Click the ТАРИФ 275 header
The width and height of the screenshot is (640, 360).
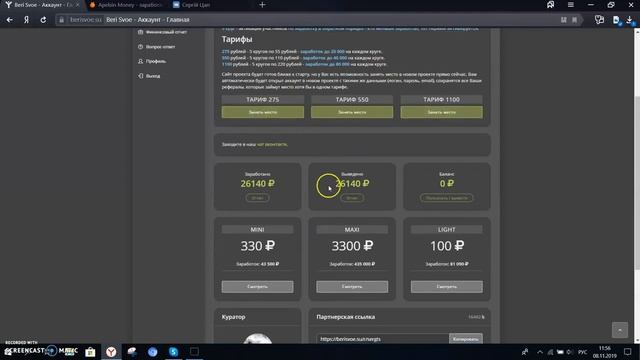coord(262,100)
